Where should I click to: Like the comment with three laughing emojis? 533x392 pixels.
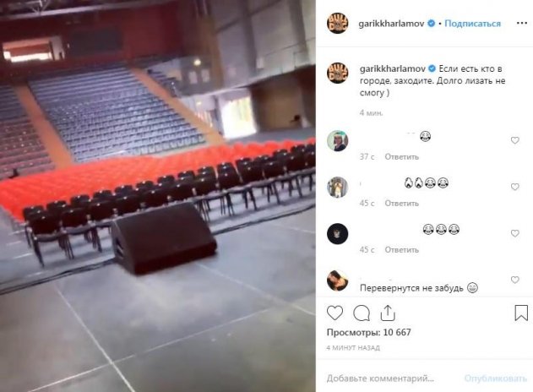[x=515, y=233]
